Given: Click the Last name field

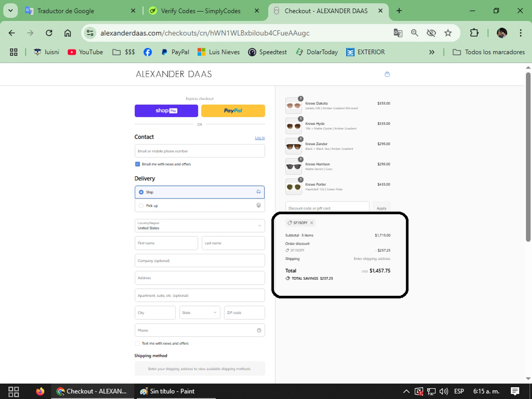Looking at the screenshot, I should (233, 243).
